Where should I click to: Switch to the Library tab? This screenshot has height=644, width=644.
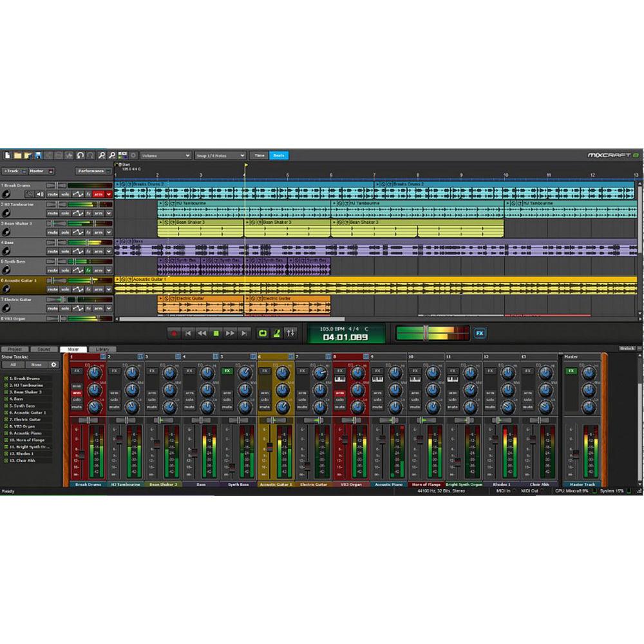[x=101, y=348]
